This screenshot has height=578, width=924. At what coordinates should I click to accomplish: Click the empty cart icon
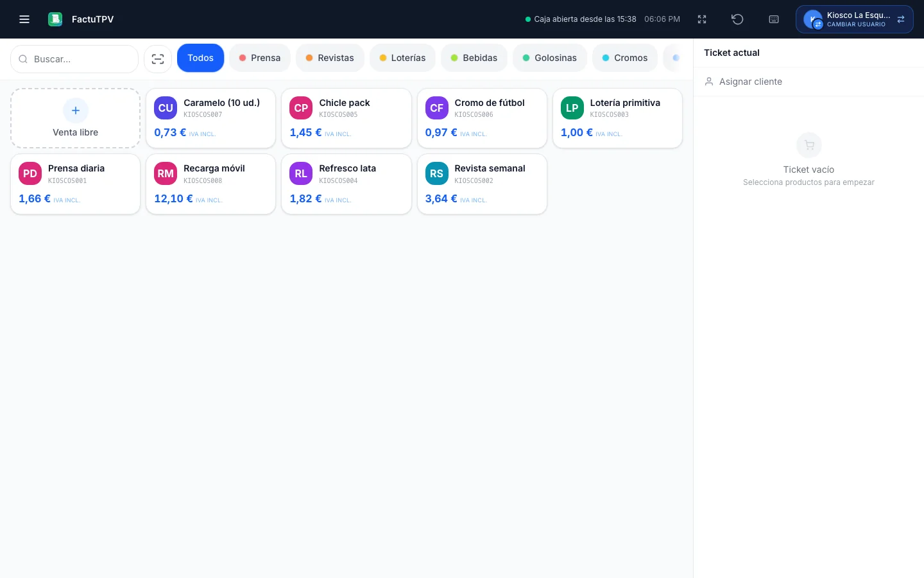tap(809, 145)
